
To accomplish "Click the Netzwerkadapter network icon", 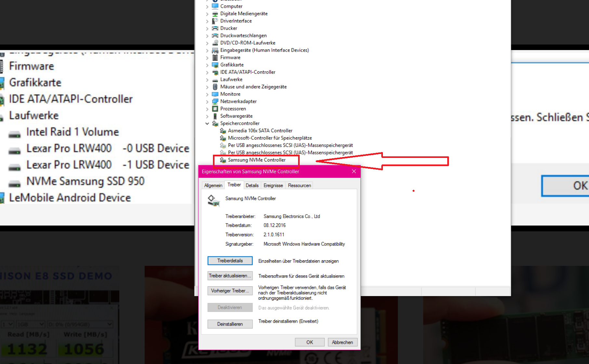I will click(x=215, y=101).
